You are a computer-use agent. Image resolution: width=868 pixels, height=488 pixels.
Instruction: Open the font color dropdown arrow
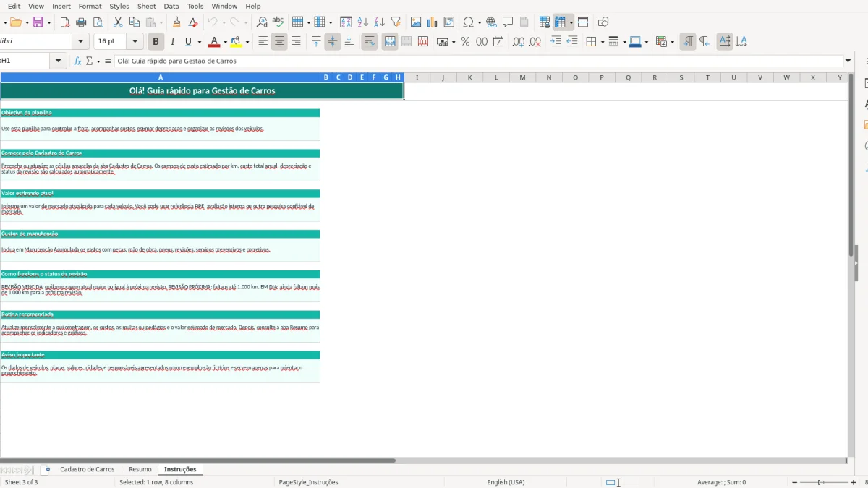(x=225, y=42)
